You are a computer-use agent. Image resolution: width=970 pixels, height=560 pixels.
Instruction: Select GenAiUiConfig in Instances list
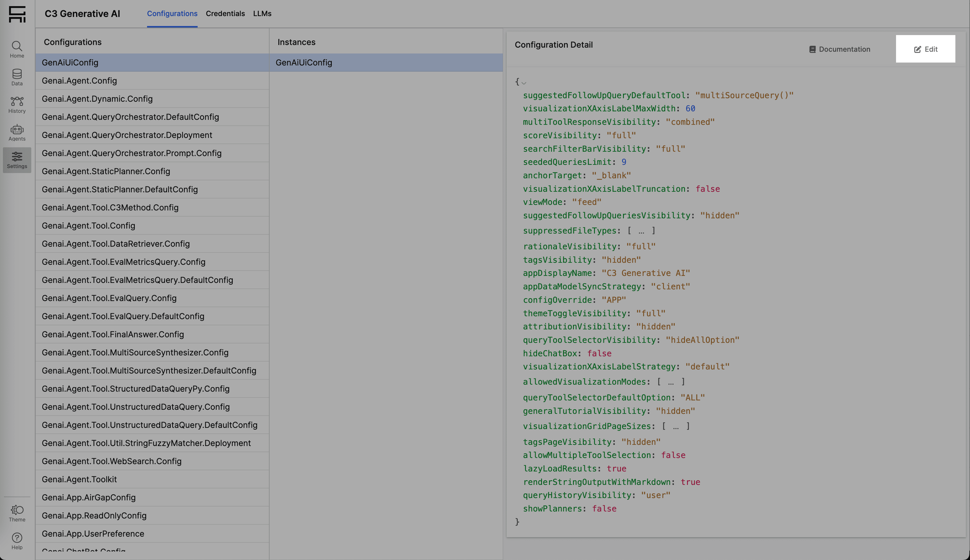click(304, 63)
